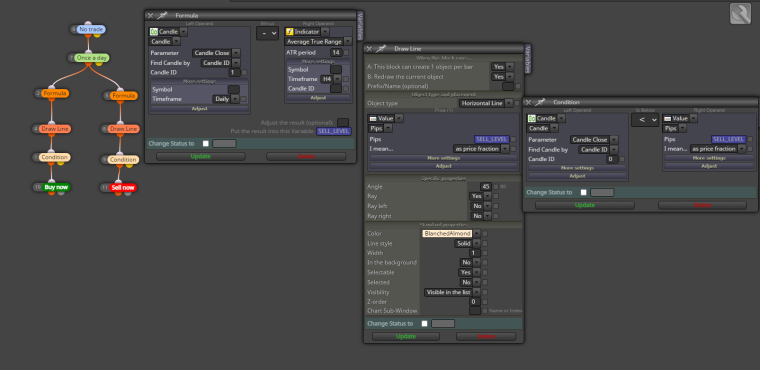Image resolution: width=760 pixels, height=370 pixels.
Task: Toggle the Change Status checkbox in Draw Line panel
Action: 425,323
